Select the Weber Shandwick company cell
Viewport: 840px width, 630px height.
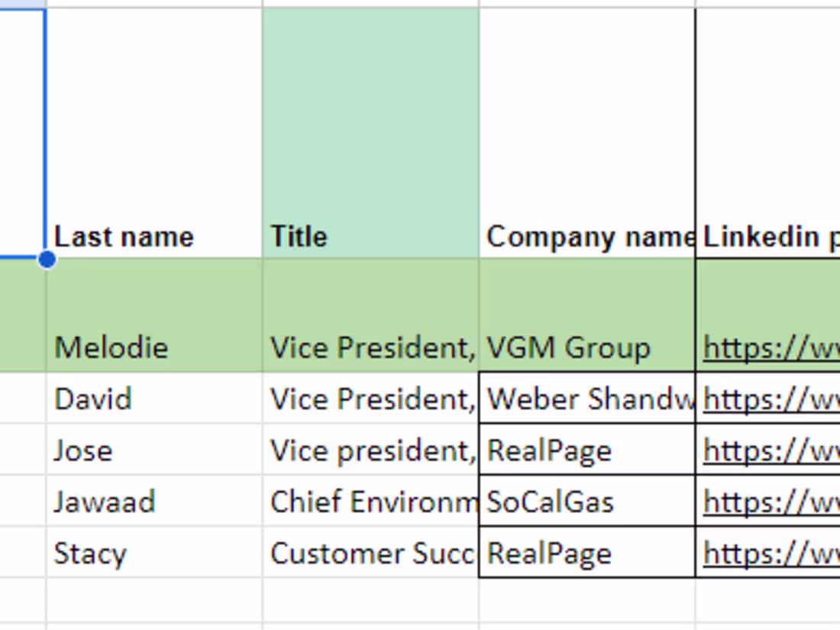tap(587, 398)
